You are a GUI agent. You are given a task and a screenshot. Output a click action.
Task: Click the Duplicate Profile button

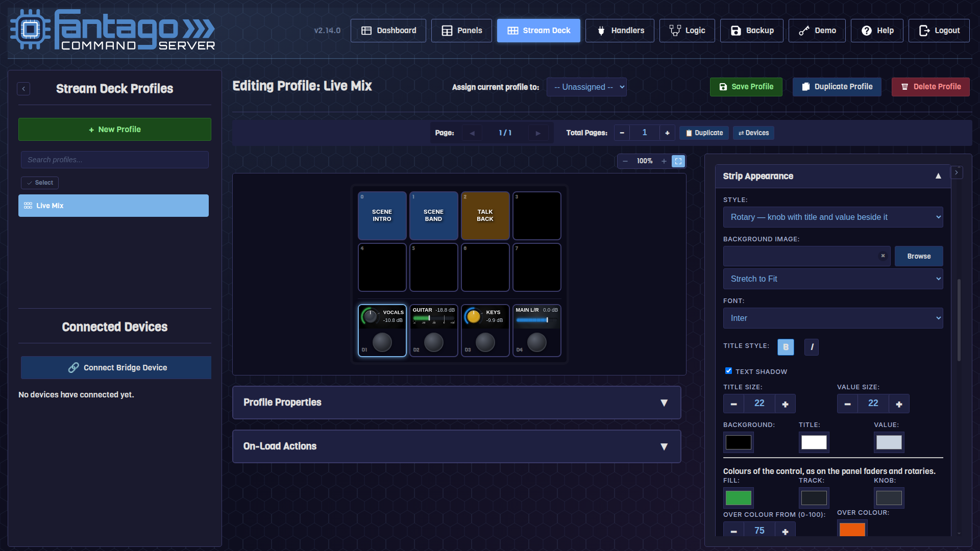837,87
